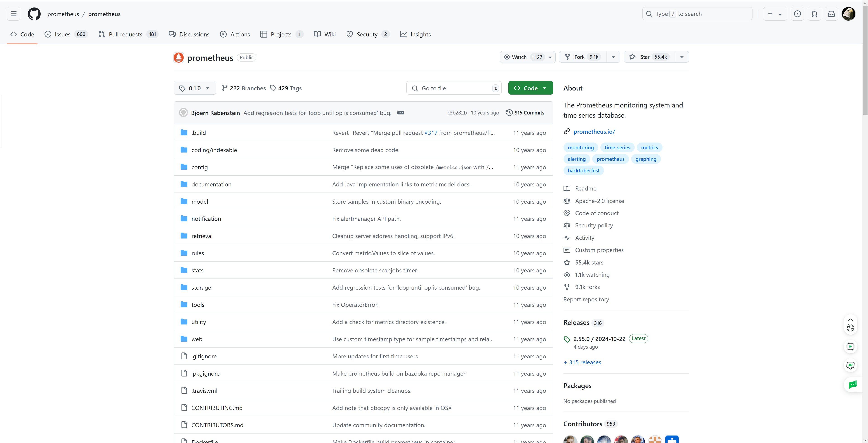Viewport: 868px width, 443px height.
Task: Open the Star lists dropdown arrow
Action: [682, 57]
